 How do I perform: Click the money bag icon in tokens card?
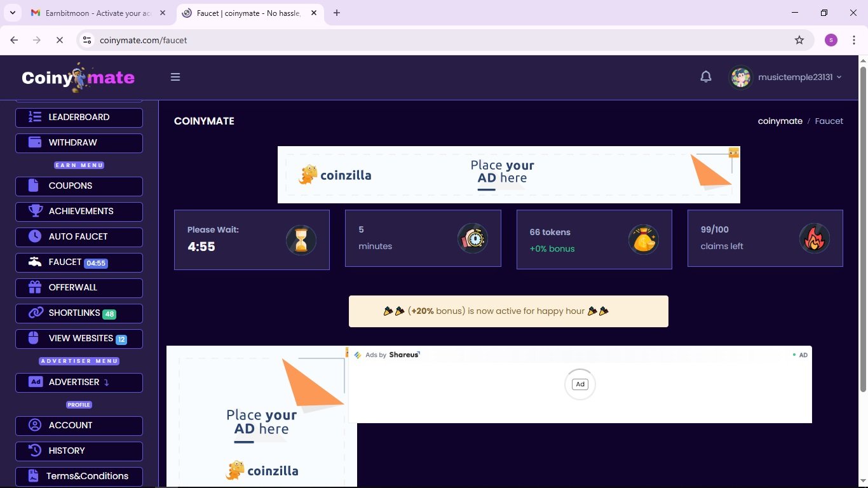[644, 240]
